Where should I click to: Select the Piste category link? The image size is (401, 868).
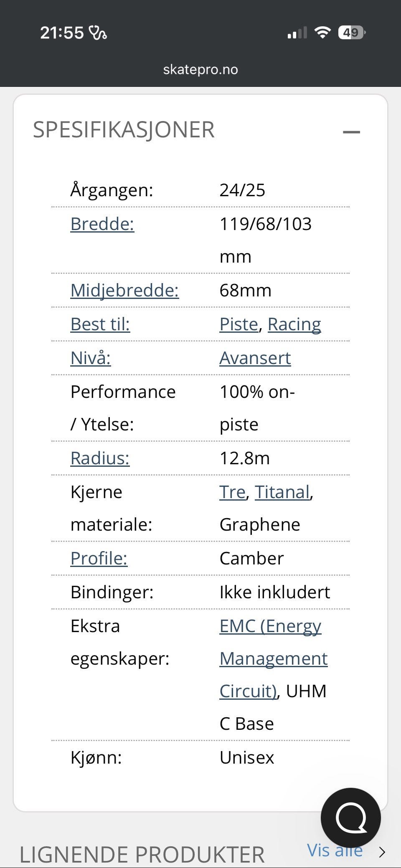(238, 324)
